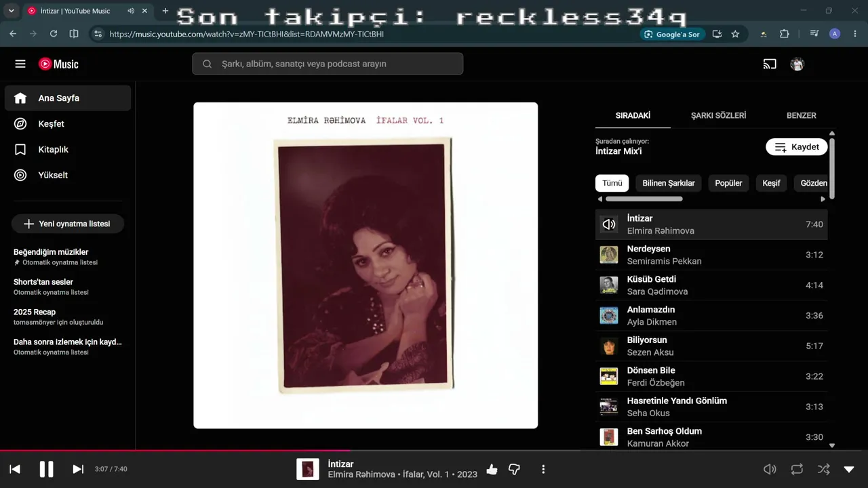Pause the playing song
Viewport: 868px width, 488px height.
tap(46, 469)
